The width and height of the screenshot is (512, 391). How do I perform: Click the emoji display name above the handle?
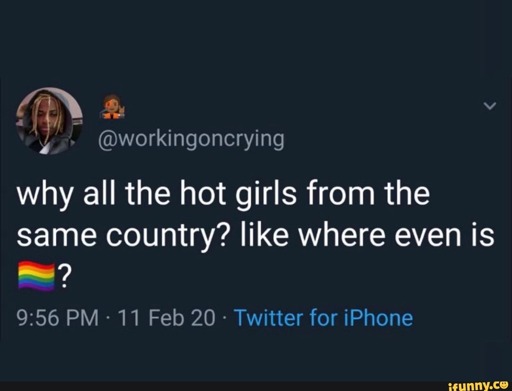point(113,106)
